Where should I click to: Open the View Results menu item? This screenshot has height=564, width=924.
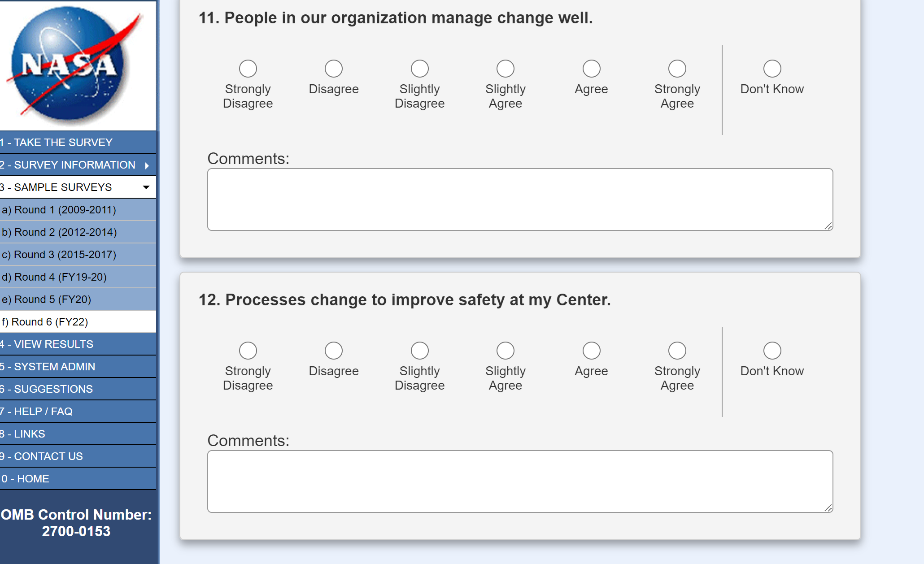53,344
